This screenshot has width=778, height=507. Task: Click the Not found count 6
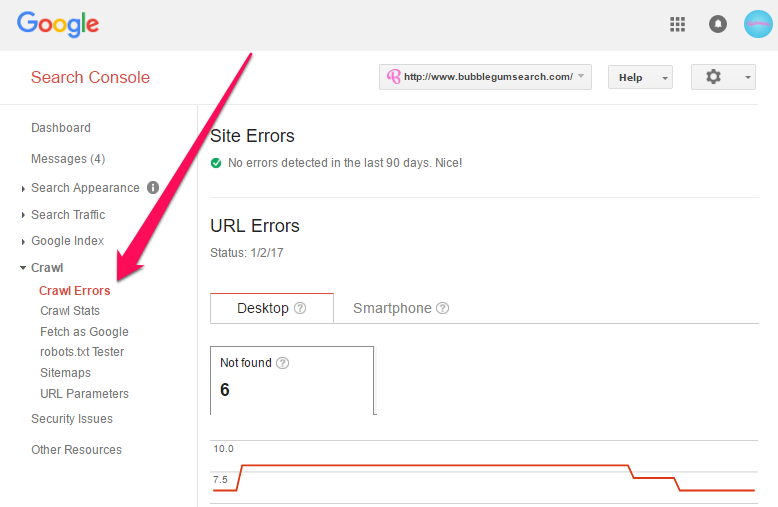(225, 390)
